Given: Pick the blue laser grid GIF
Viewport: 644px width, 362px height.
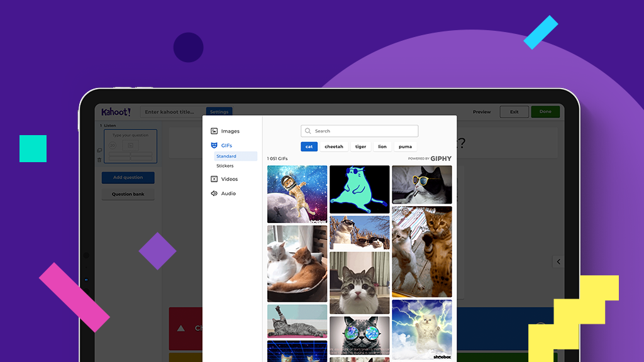Looking at the screenshot, I should (297, 351).
